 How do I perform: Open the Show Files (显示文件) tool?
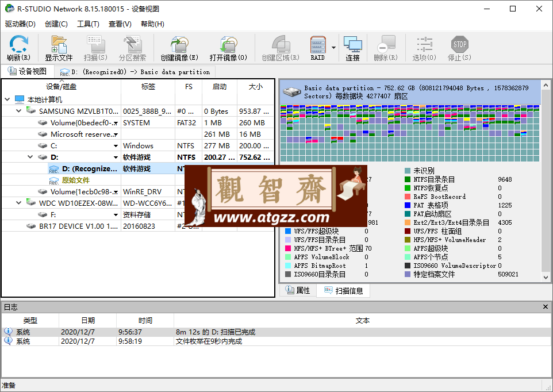(x=59, y=48)
